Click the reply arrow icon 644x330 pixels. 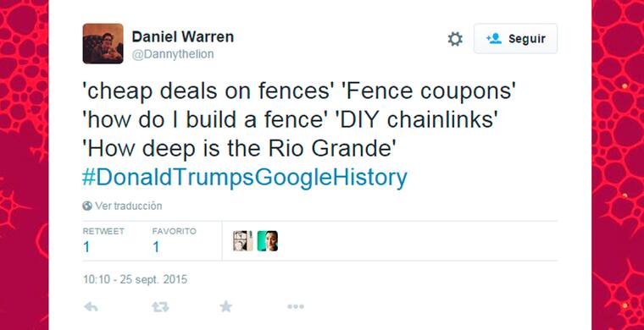coord(91,306)
